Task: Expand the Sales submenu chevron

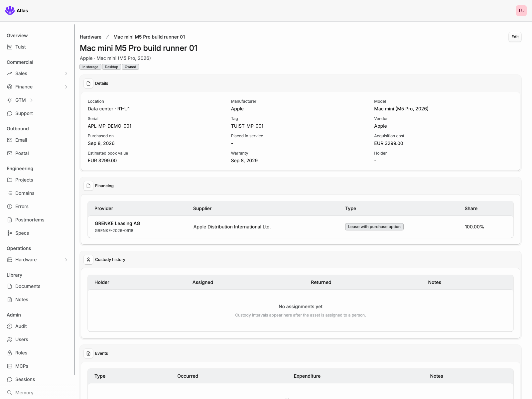Action: coord(66,73)
